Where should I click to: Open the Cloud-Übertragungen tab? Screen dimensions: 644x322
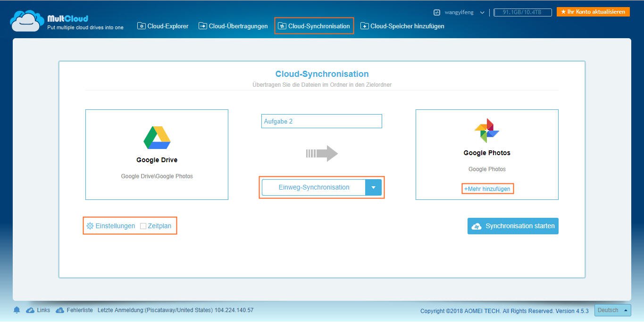coord(233,26)
